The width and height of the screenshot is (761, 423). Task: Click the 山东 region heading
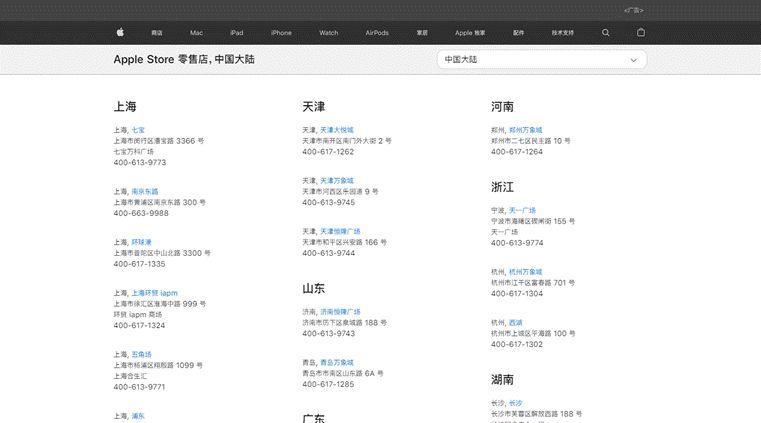coord(314,288)
